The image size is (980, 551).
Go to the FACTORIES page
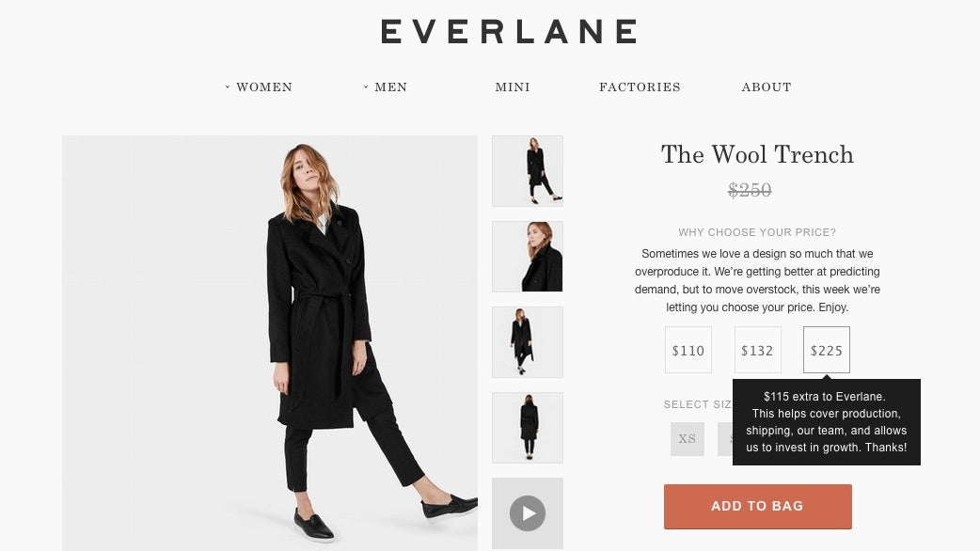coord(640,87)
